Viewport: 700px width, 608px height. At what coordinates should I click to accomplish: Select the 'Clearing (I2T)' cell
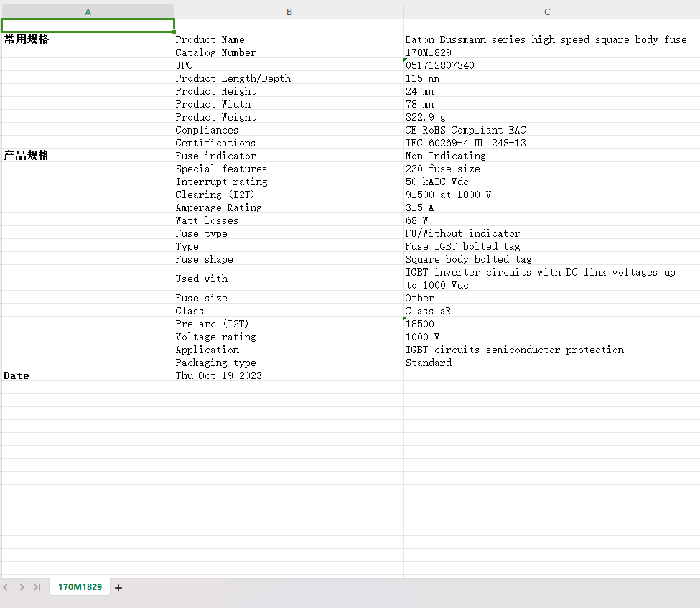(289, 195)
